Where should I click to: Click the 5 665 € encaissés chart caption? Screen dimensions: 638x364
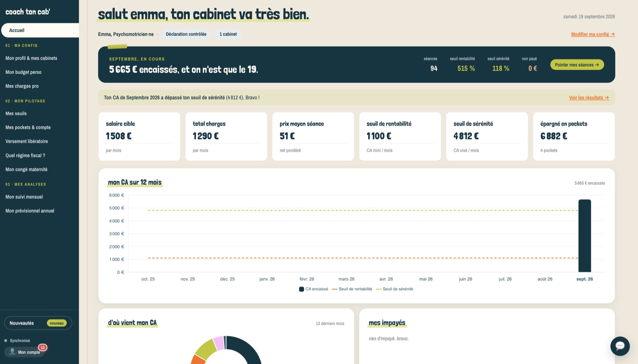pyautogui.click(x=590, y=183)
